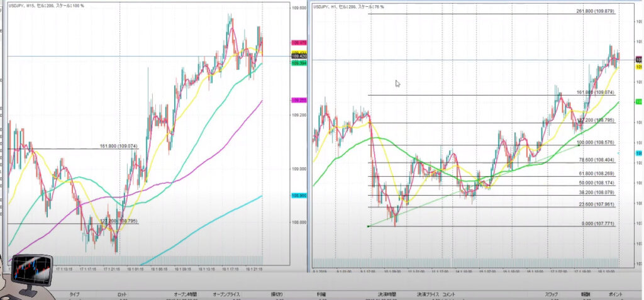Click the black 109.420 current price tag

click(x=299, y=56)
